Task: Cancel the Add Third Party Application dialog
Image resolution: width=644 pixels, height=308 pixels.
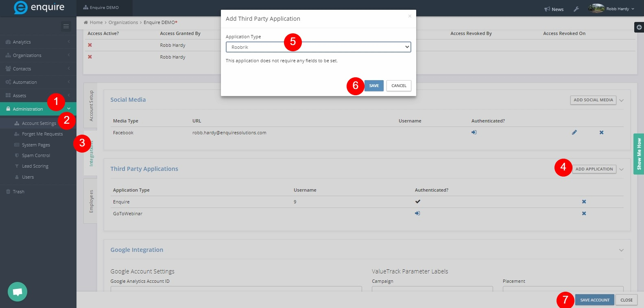Action: (399, 85)
